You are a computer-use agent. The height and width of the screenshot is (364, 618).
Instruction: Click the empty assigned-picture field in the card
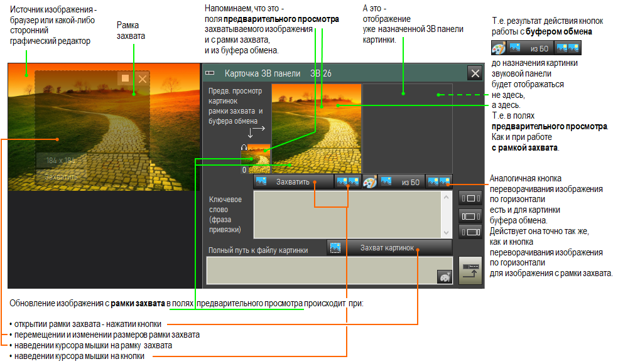point(408,129)
